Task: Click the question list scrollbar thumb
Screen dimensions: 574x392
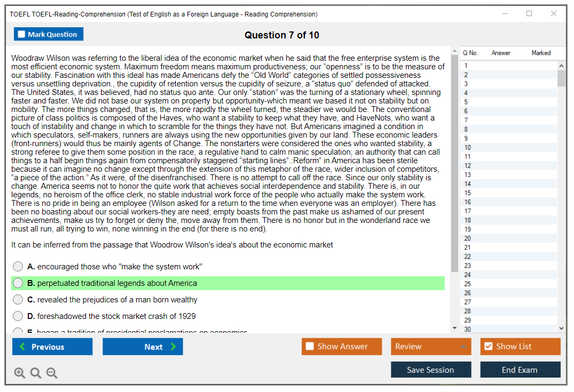Action: [561, 78]
